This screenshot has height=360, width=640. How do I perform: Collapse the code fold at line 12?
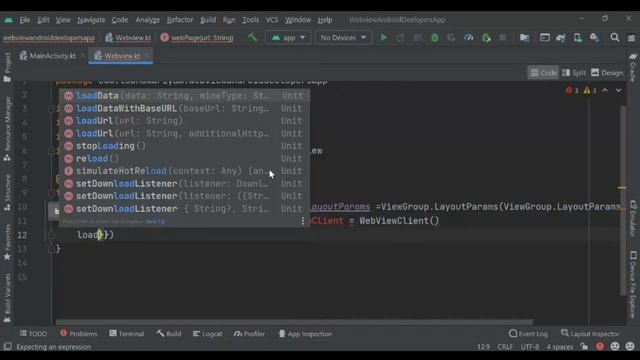pos(51,235)
